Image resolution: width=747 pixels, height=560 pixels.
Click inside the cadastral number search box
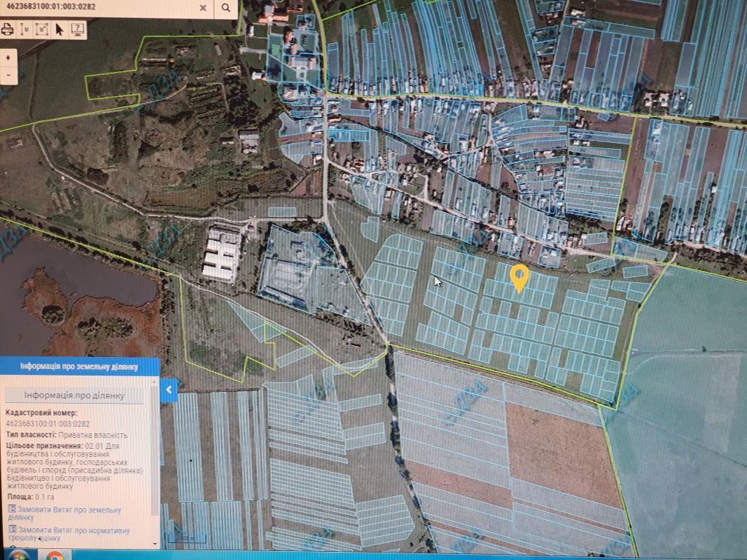click(x=98, y=7)
